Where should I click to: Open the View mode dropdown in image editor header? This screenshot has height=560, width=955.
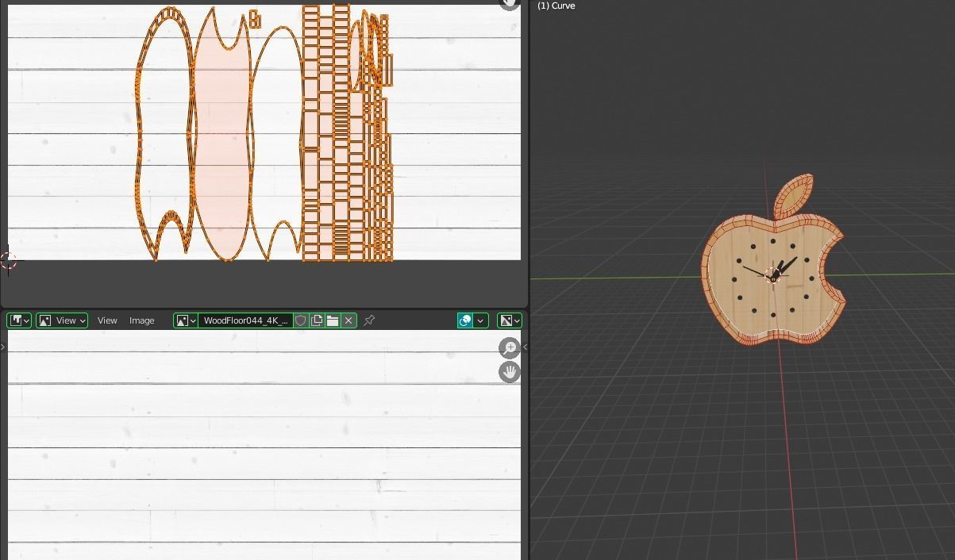(x=62, y=320)
